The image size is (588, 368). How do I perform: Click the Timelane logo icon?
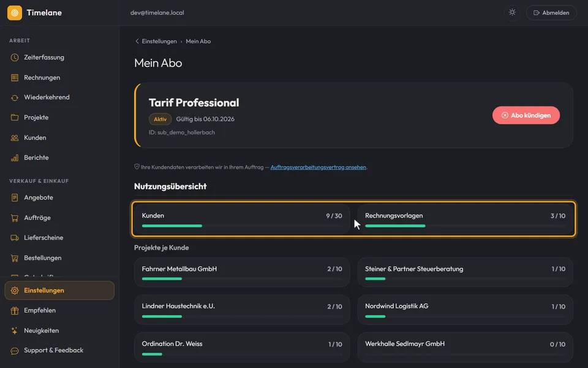click(x=15, y=13)
